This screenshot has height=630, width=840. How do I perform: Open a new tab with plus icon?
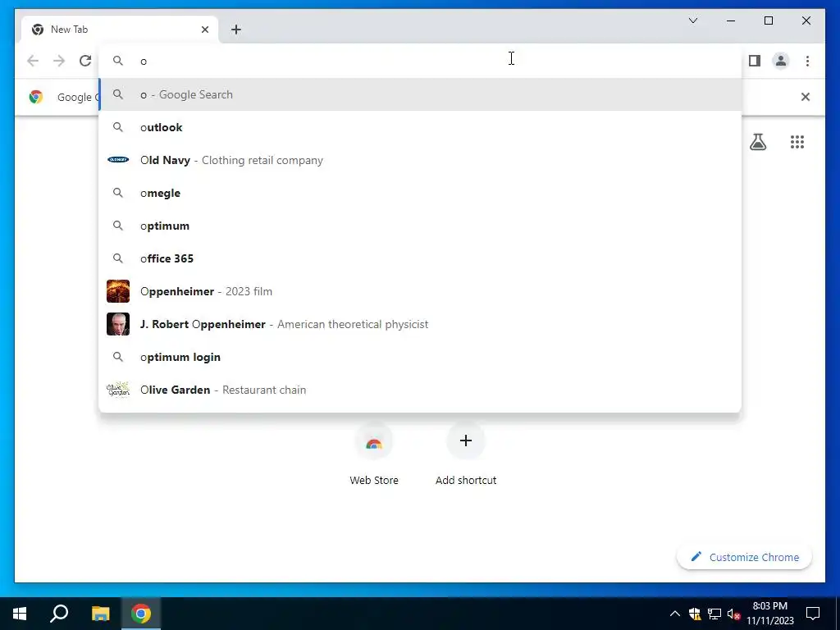click(x=236, y=30)
